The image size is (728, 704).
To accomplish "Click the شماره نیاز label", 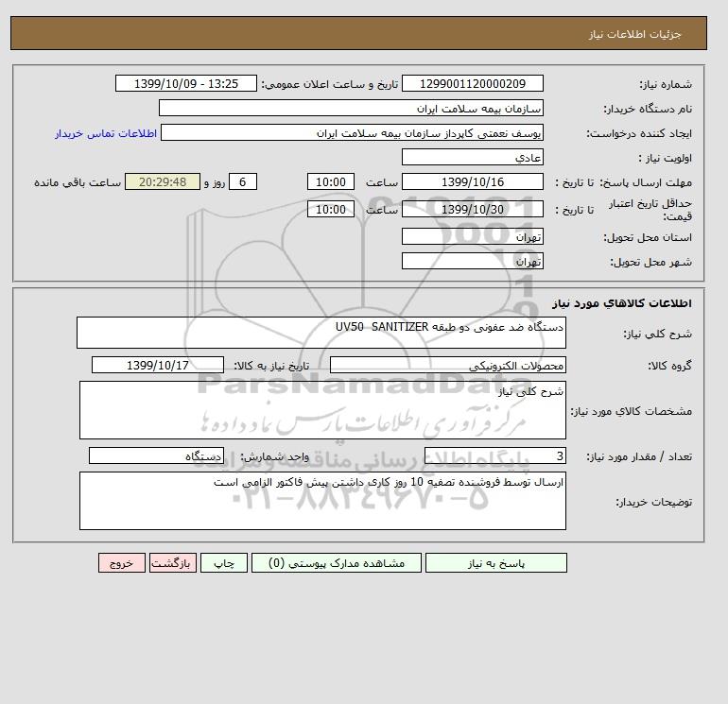I will pyautogui.click(x=666, y=84).
